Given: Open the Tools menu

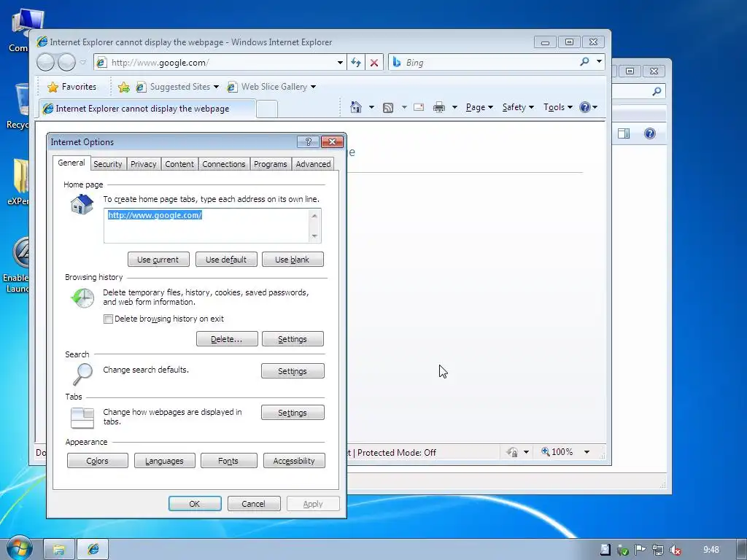Looking at the screenshot, I should coord(558,107).
